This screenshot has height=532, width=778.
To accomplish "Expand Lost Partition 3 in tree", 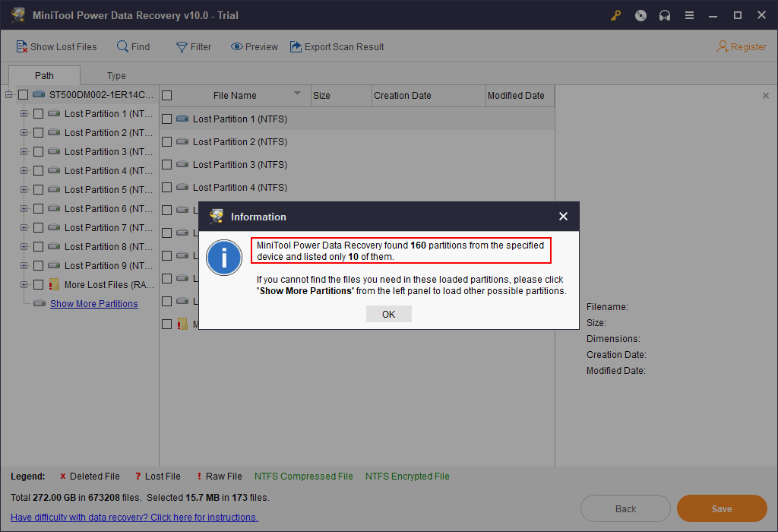I will point(24,151).
